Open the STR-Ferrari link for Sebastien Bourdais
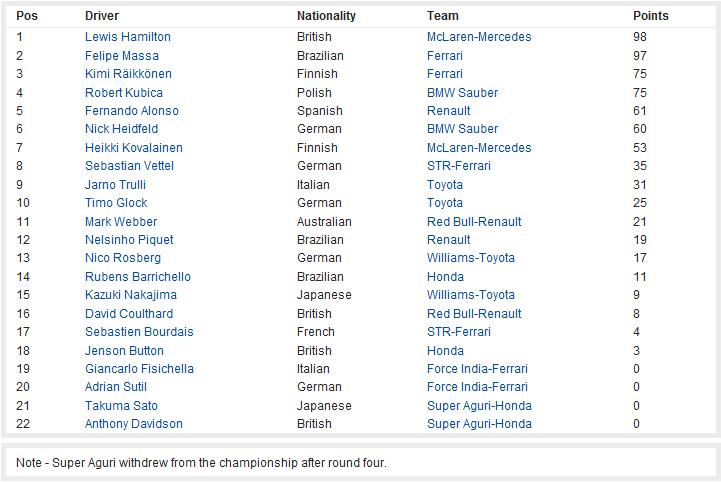 pos(459,332)
